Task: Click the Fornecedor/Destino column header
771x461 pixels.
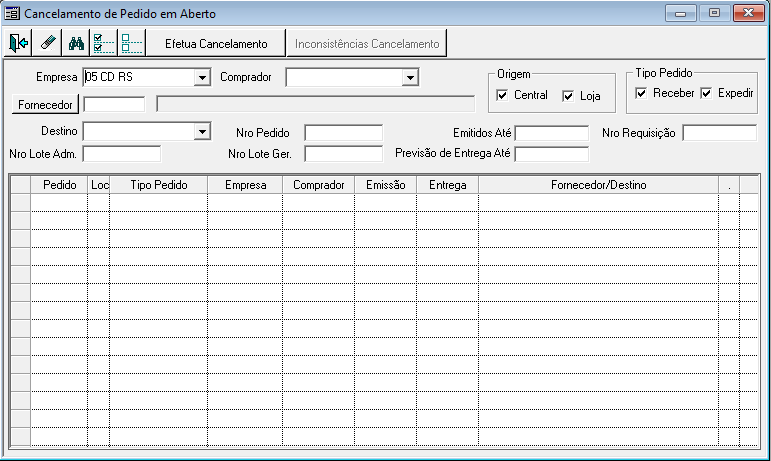Action: tap(598, 185)
